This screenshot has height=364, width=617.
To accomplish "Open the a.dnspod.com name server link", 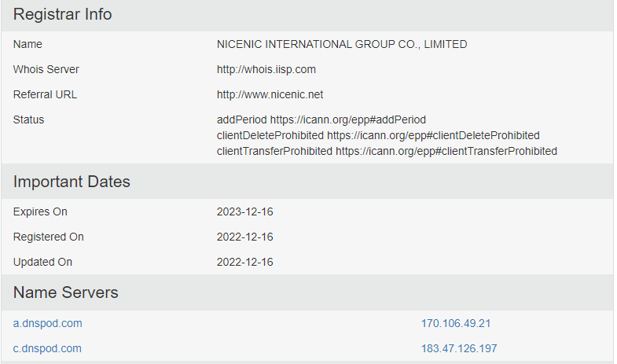I will point(48,323).
